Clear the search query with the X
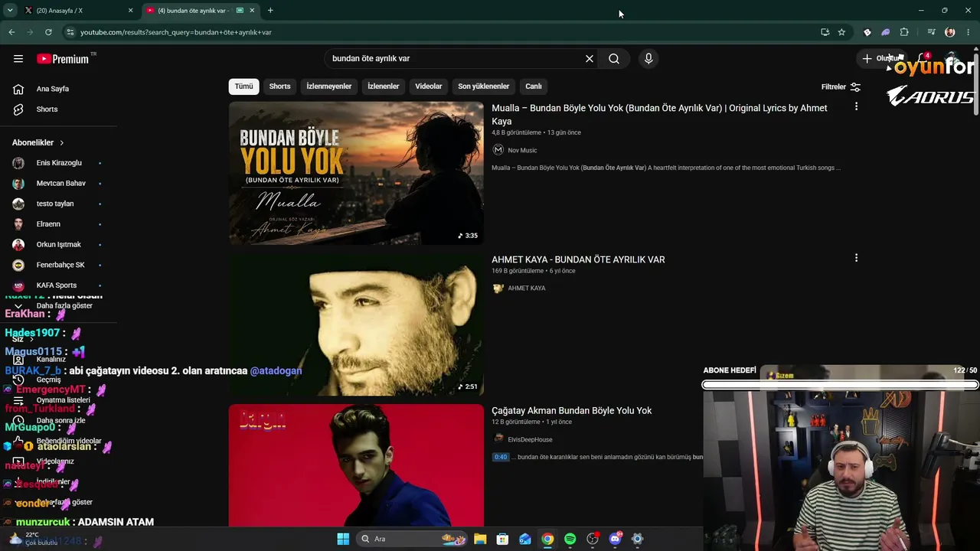 tap(590, 59)
